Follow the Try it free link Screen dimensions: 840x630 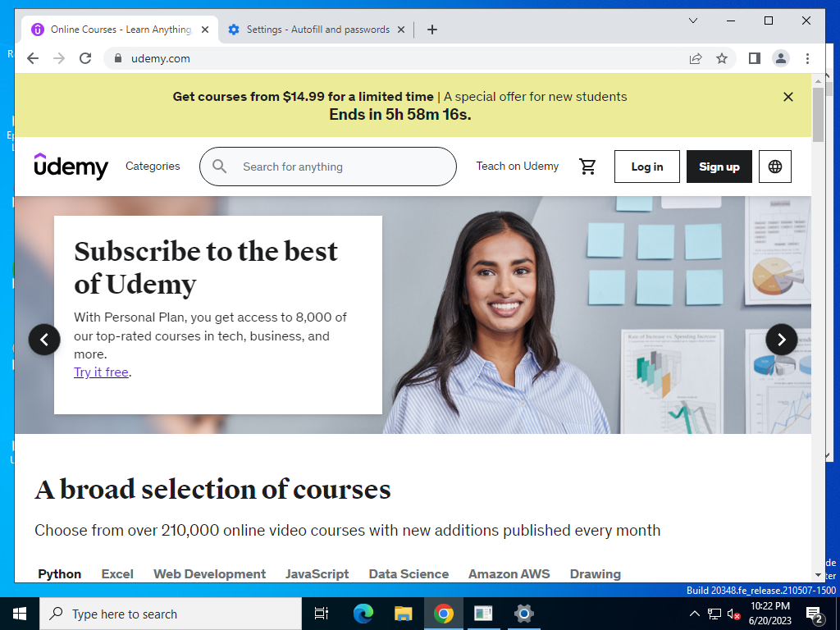point(101,372)
